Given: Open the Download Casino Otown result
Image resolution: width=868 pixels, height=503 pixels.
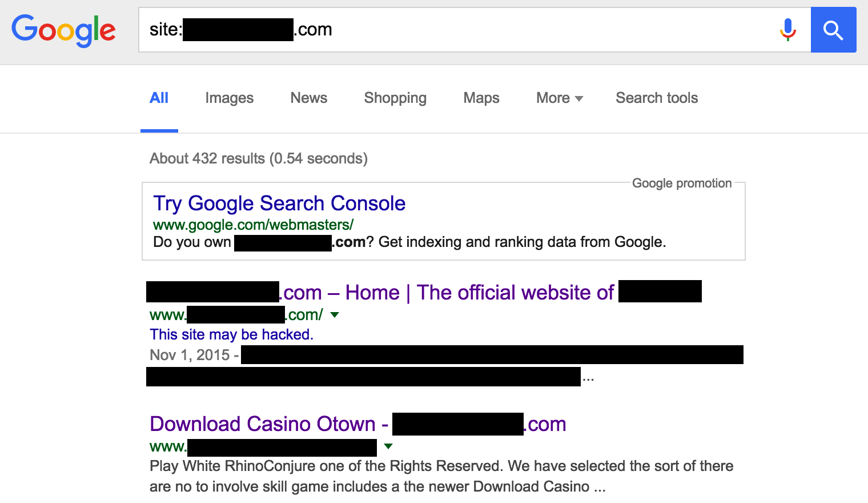Looking at the screenshot, I should 357,424.
